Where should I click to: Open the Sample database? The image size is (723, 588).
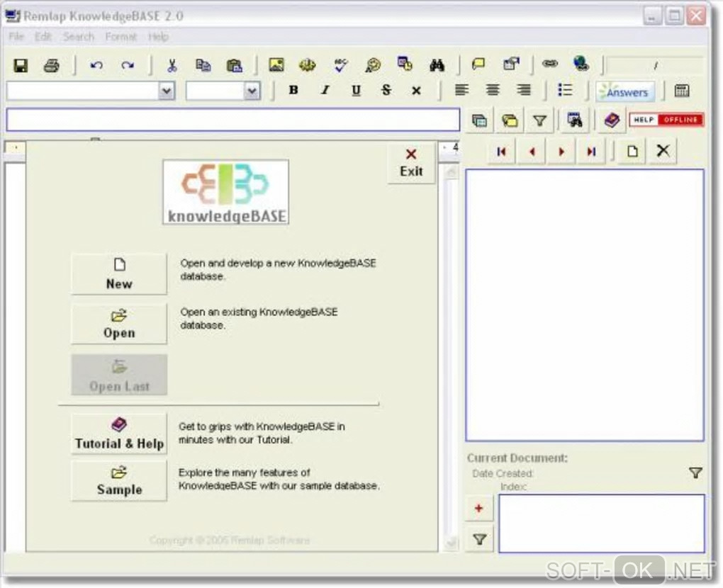pos(119,480)
